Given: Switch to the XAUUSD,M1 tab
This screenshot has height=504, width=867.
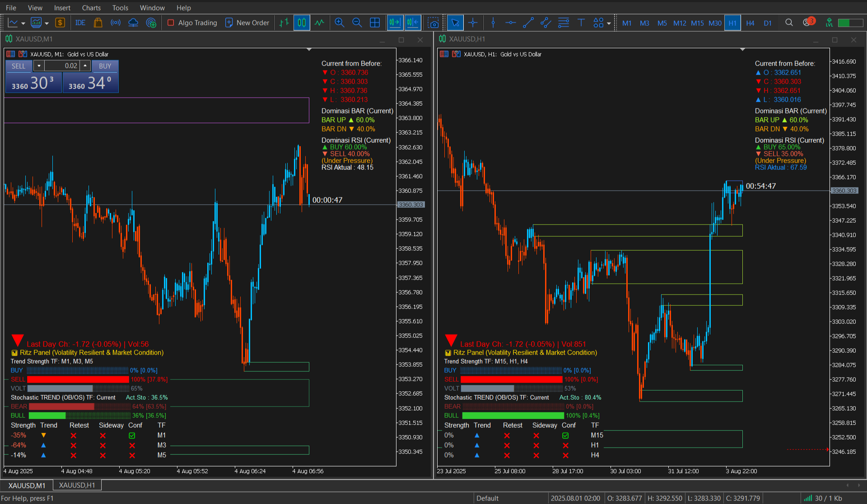Looking at the screenshot, I should [27, 485].
